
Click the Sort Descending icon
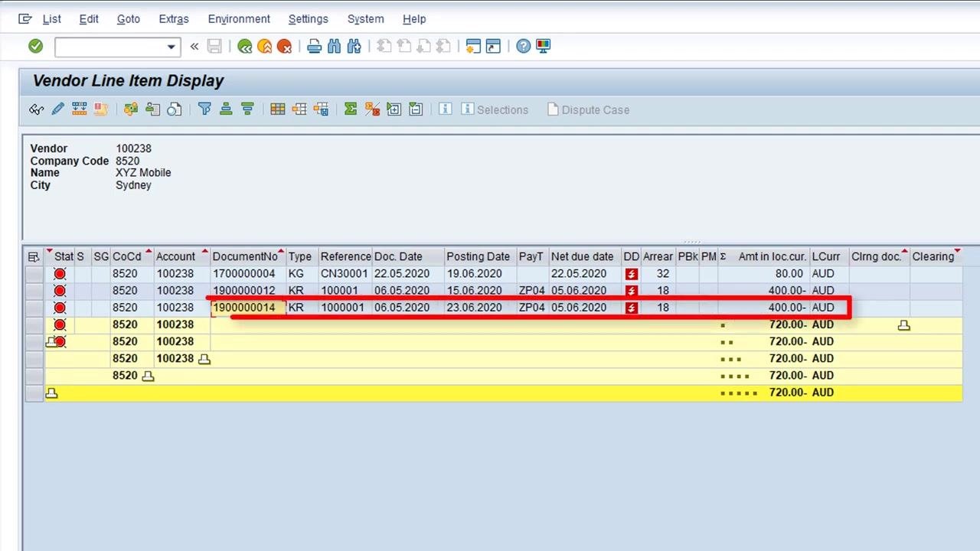247,109
